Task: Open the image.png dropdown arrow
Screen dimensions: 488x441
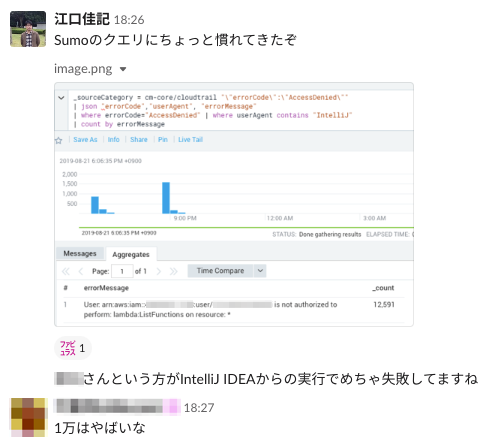Action: (123, 69)
